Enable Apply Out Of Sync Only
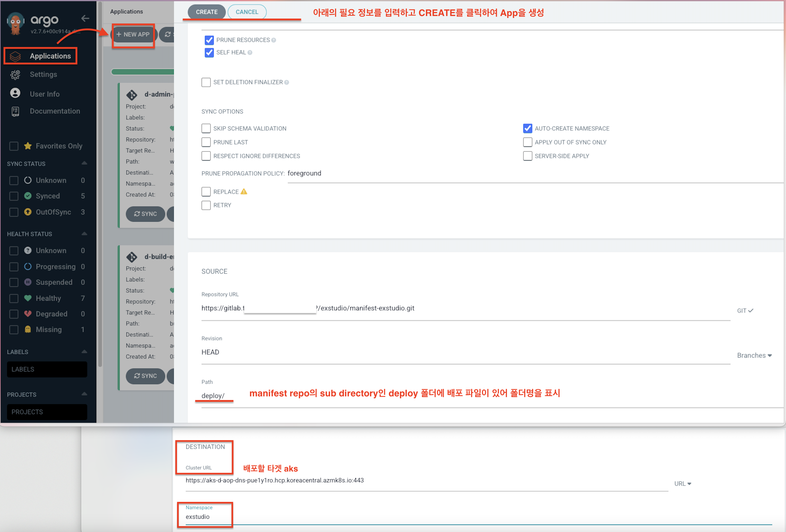The width and height of the screenshot is (786, 532). coord(527,142)
